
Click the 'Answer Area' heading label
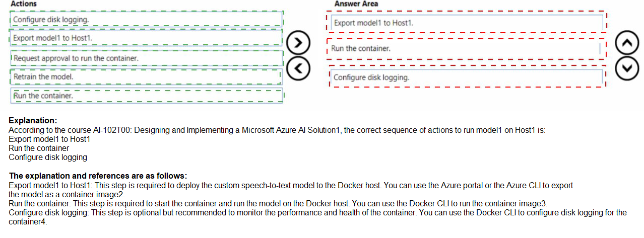tap(356, 4)
